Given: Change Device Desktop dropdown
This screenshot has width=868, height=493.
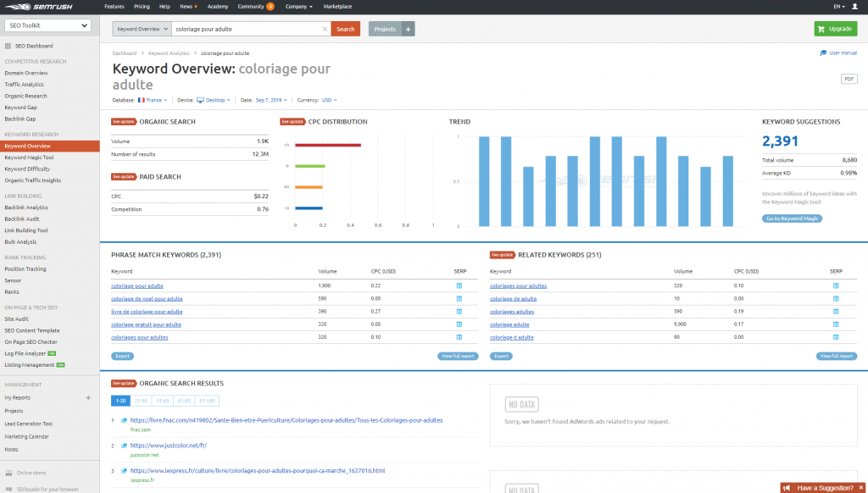Looking at the screenshot, I should coord(214,100).
